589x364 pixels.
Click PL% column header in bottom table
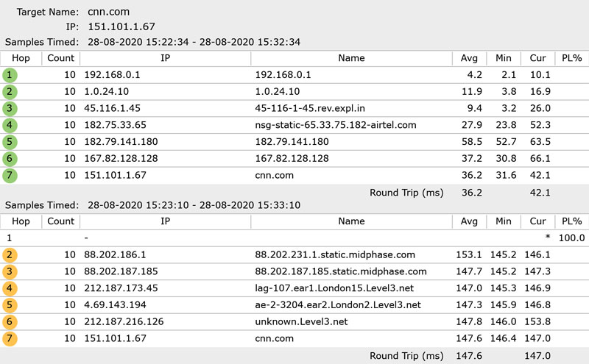572,221
